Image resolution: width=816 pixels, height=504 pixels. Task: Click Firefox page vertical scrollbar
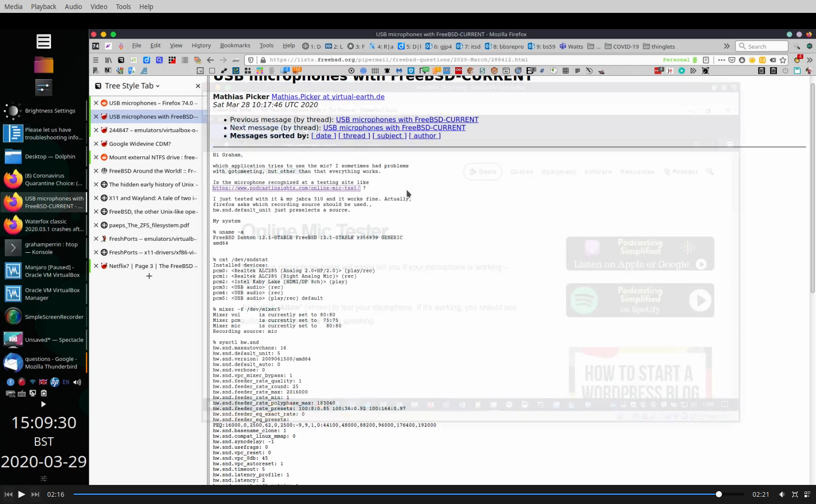click(812, 188)
